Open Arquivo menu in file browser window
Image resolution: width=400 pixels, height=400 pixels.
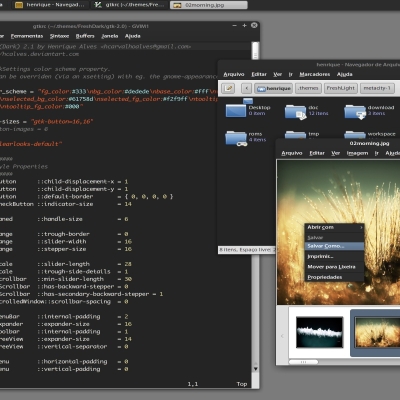[234, 74]
